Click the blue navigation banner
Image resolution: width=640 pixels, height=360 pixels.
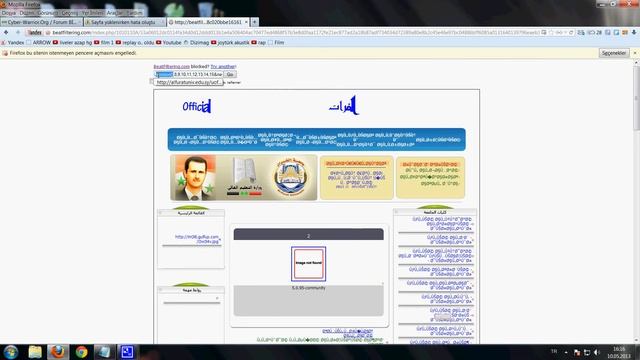click(316, 139)
